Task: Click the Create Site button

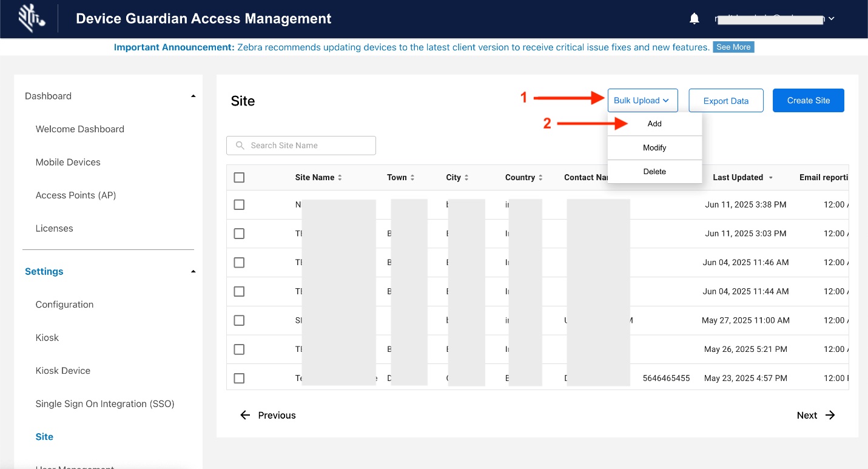Action: (x=808, y=101)
